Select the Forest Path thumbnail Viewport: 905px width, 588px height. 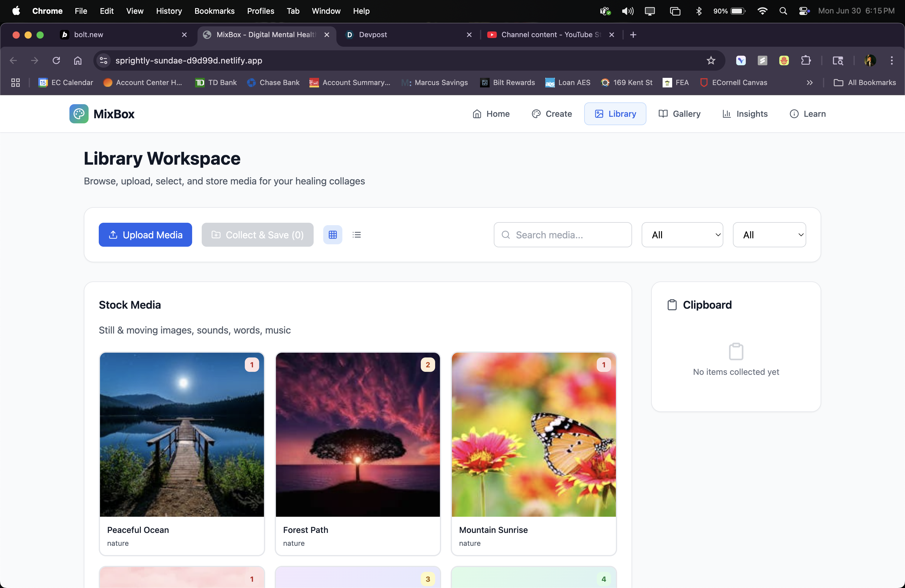[x=357, y=434]
